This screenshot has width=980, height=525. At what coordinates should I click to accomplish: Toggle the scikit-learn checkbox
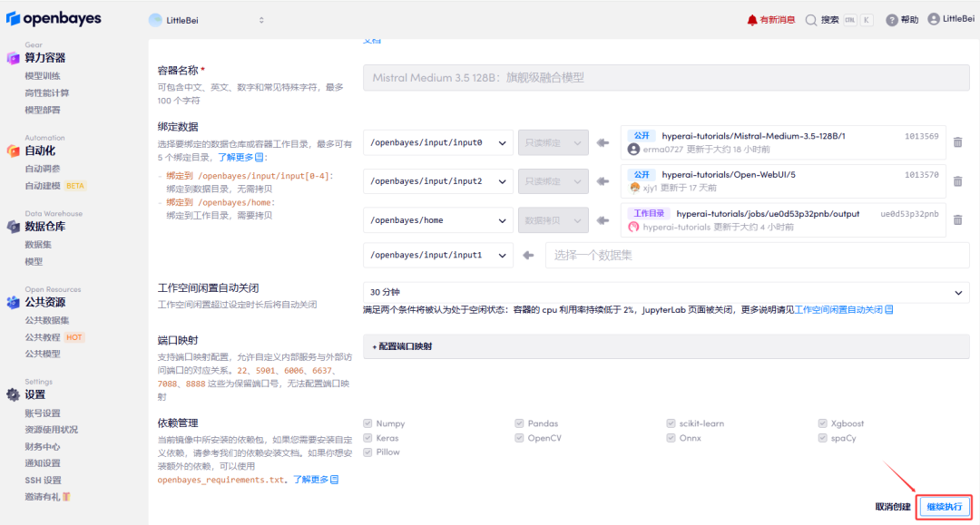pos(671,423)
